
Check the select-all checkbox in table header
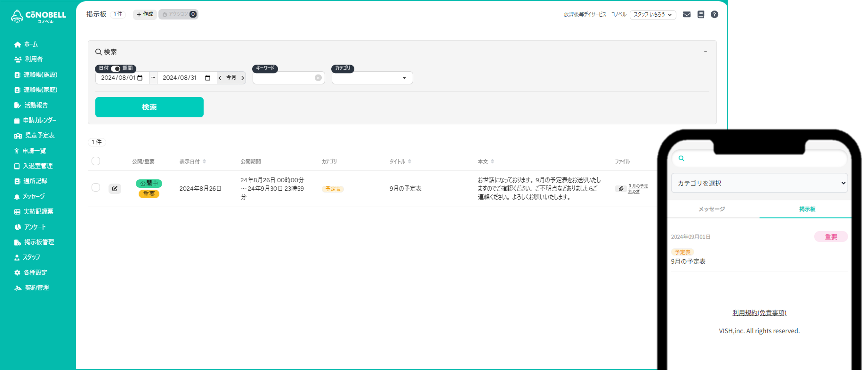coord(96,161)
